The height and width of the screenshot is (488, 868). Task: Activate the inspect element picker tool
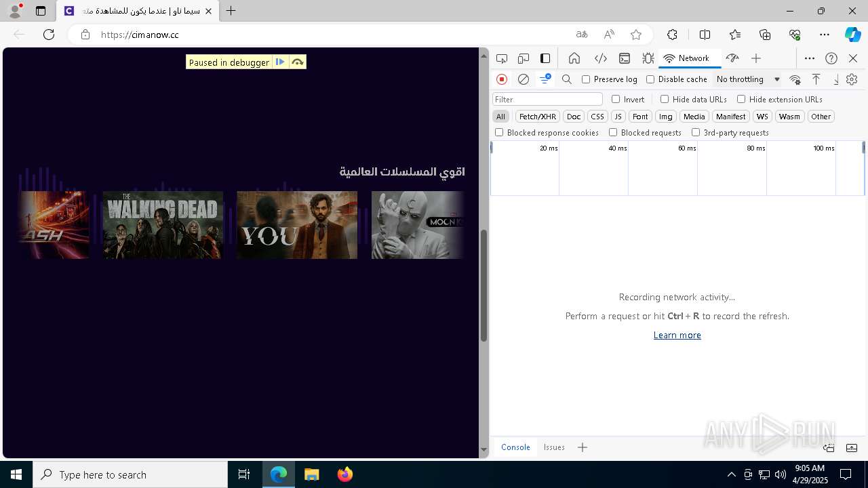pos(502,58)
